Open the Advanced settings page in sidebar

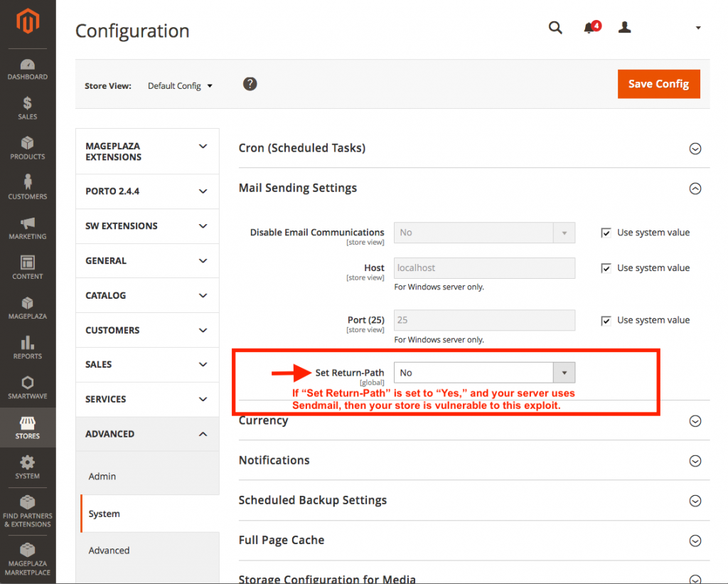[109, 550]
